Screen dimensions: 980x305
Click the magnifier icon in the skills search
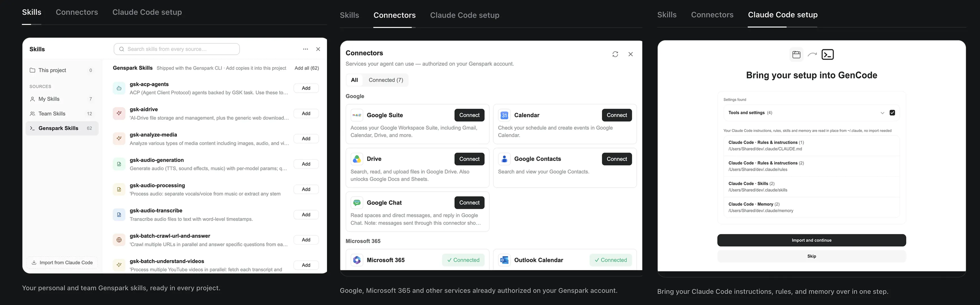pyautogui.click(x=122, y=49)
